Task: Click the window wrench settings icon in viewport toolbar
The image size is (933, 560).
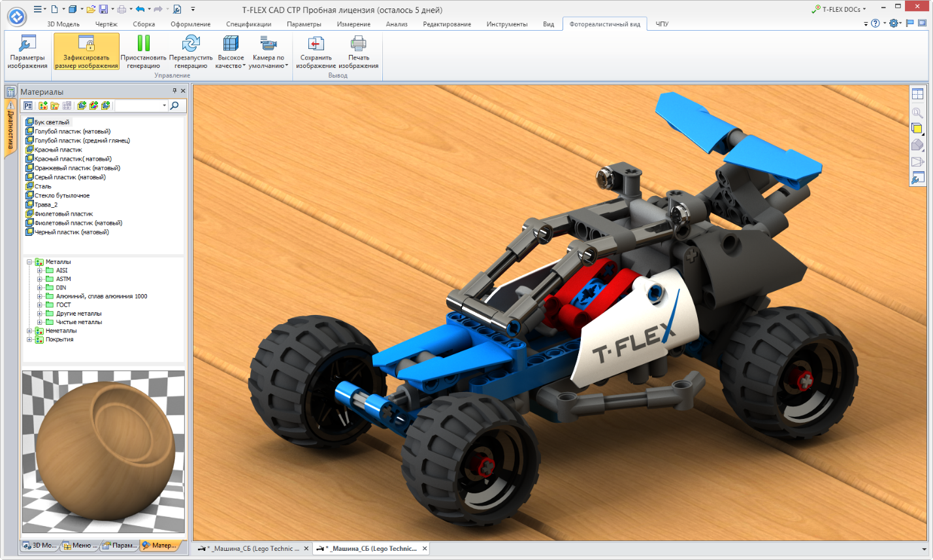Action: pyautogui.click(x=917, y=178)
